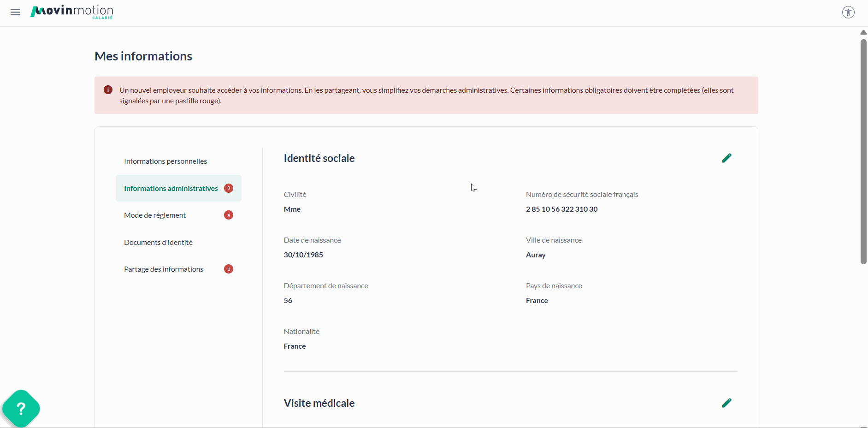Open the Mode de règlement section
Screen dimensions: 868x428
tap(155, 215)
